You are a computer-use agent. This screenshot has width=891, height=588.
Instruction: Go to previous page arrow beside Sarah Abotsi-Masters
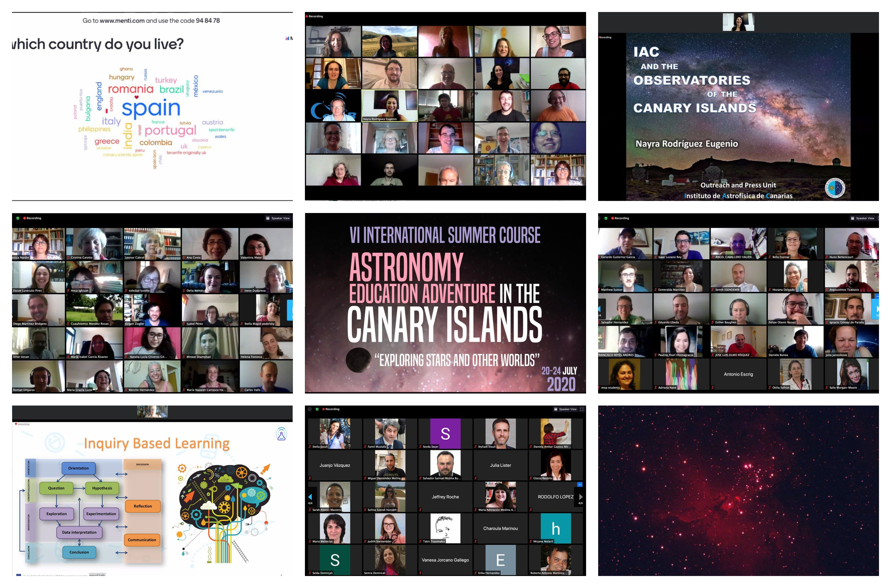[310, 497]
